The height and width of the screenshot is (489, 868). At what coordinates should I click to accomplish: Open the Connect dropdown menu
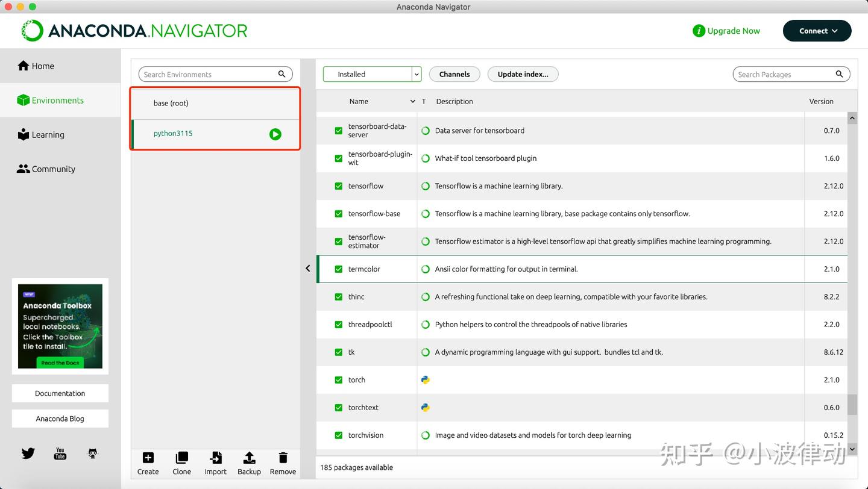(817, 31)
